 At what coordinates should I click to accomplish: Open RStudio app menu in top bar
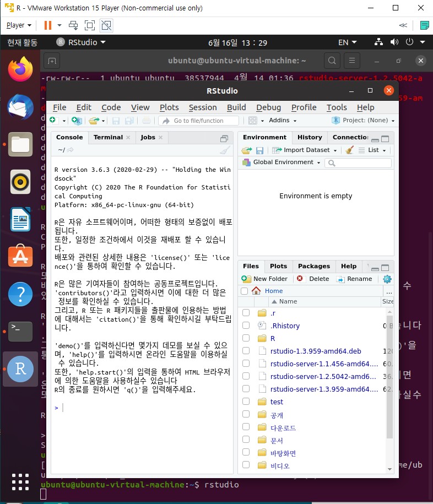coord(81,42)
